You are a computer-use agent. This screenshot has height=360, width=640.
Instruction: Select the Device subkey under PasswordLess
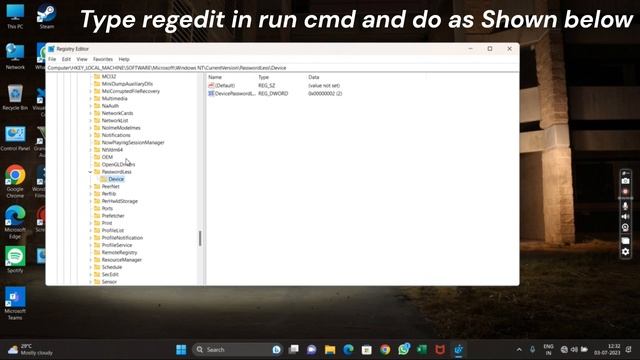(116, 179)
